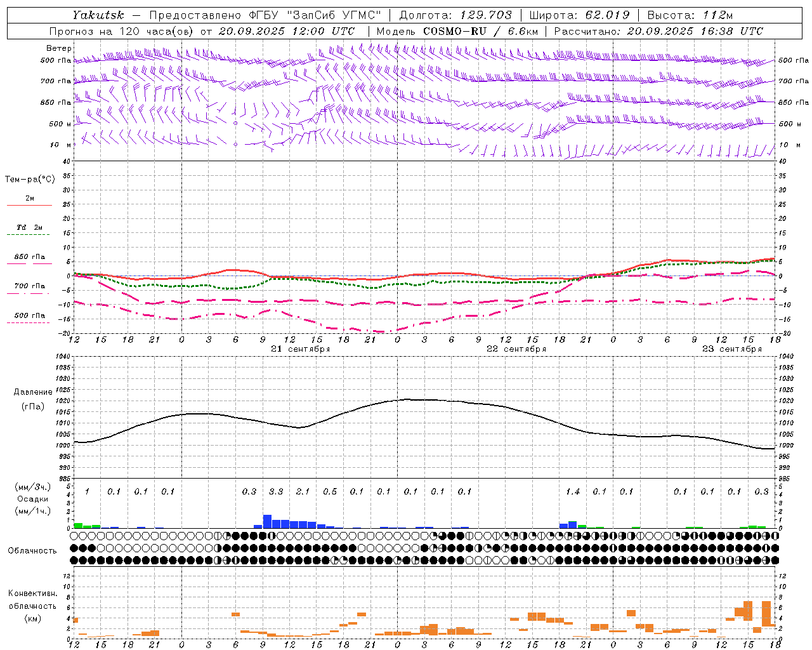Select the "Облачность" cloud cover label
The image size is (812, 650).
(x=32, y=551)
